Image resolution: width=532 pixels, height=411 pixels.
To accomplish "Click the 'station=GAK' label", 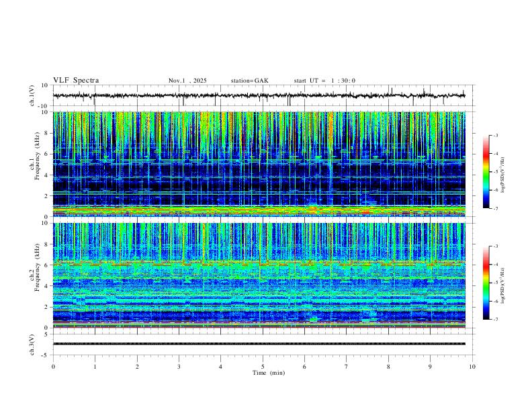I will pos(250,81).
